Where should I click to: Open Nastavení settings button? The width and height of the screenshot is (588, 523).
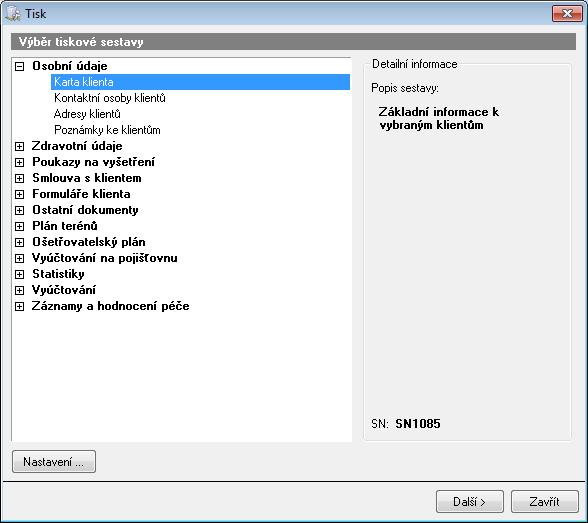(x=54, y=462)
